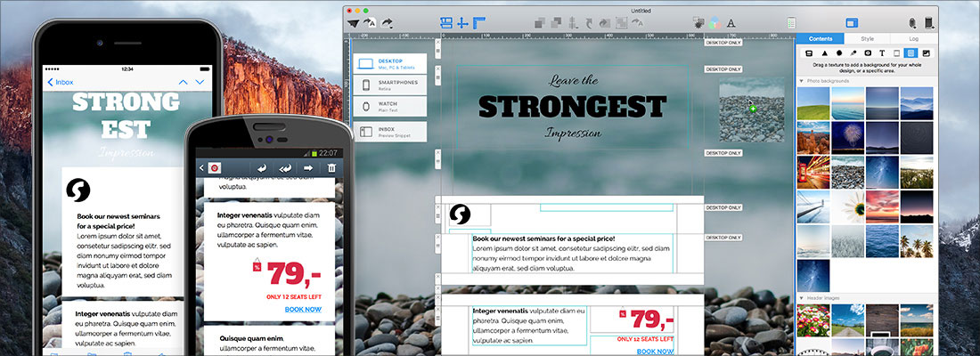Open the color wheel picker in toolbar
980x356 pixels.
[715, 23]
